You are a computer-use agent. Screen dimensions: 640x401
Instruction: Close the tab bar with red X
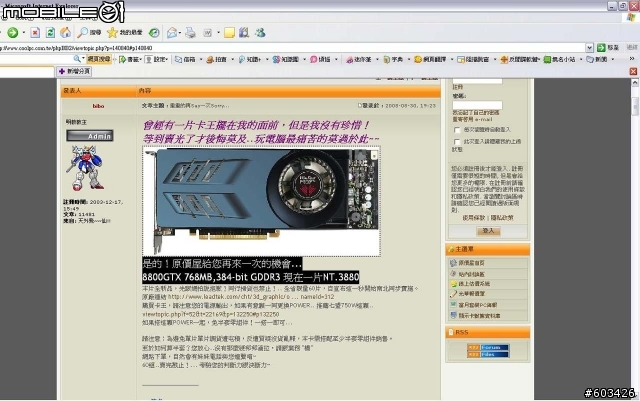(x=633, y=71)
